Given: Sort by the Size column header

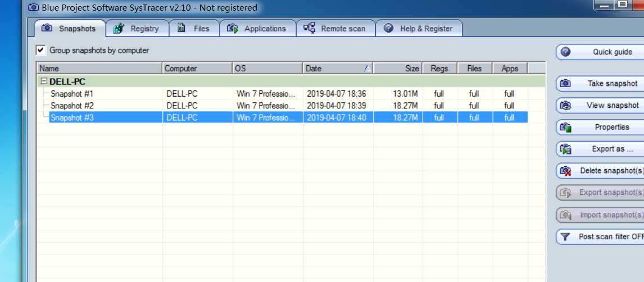Looking at the screenshot, I should tap(397, 69).
